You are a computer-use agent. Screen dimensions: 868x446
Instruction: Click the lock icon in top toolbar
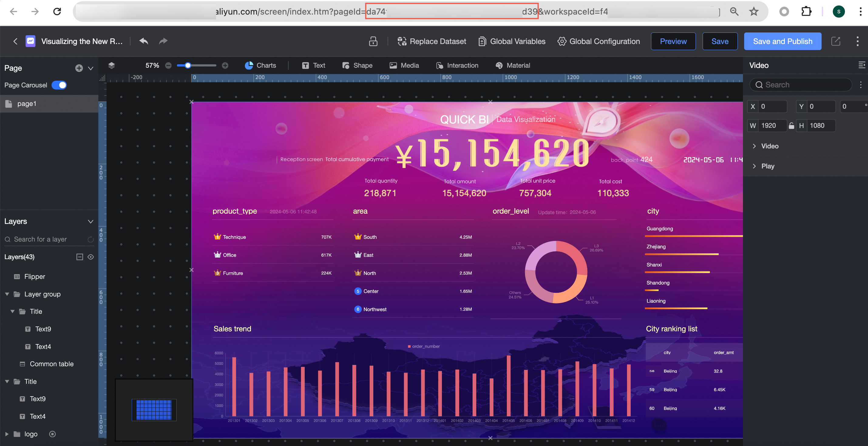pyautogui.click(x=373, y=41)
